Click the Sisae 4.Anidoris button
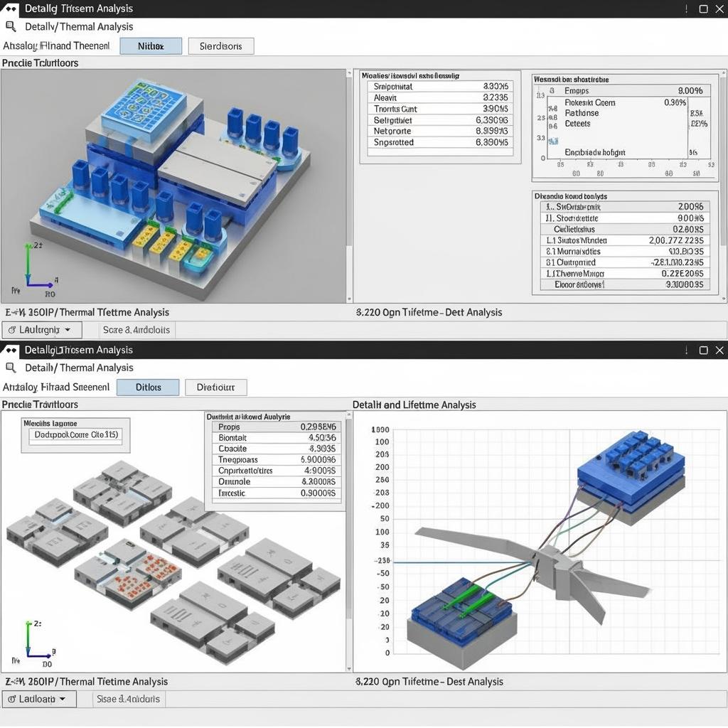This screenshot has width=728, height=728. tap(128, 699)
